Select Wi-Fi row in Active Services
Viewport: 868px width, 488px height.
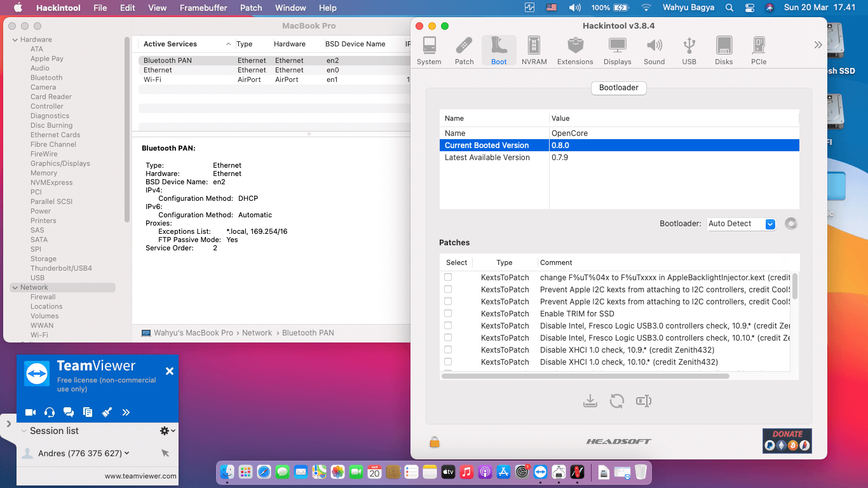point(273,79)
